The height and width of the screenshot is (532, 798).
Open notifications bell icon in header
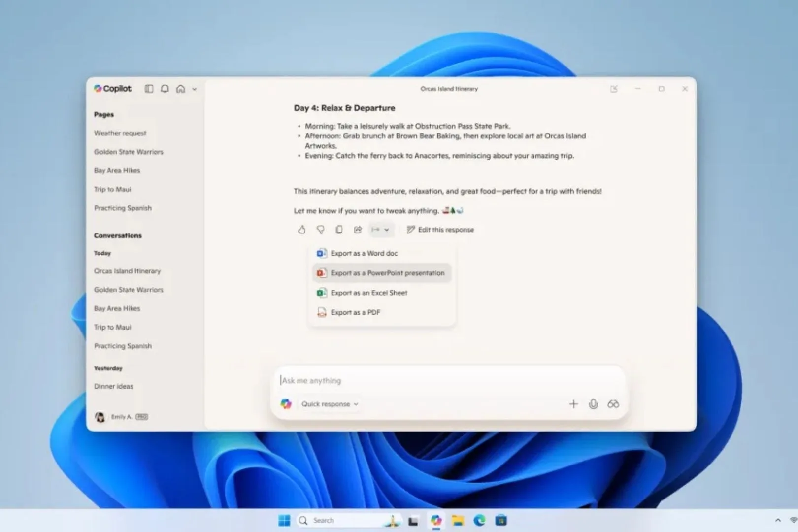click(x=165, y=89)
